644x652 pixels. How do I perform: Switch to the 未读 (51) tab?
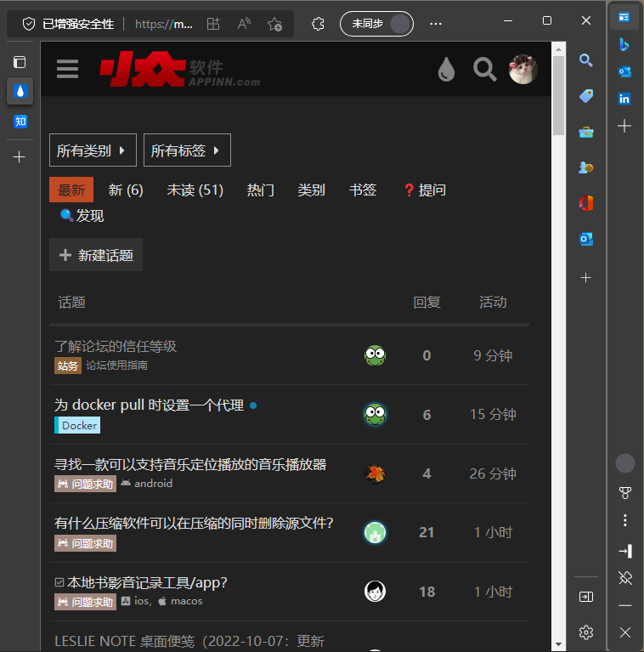click(x=195, y=190)
